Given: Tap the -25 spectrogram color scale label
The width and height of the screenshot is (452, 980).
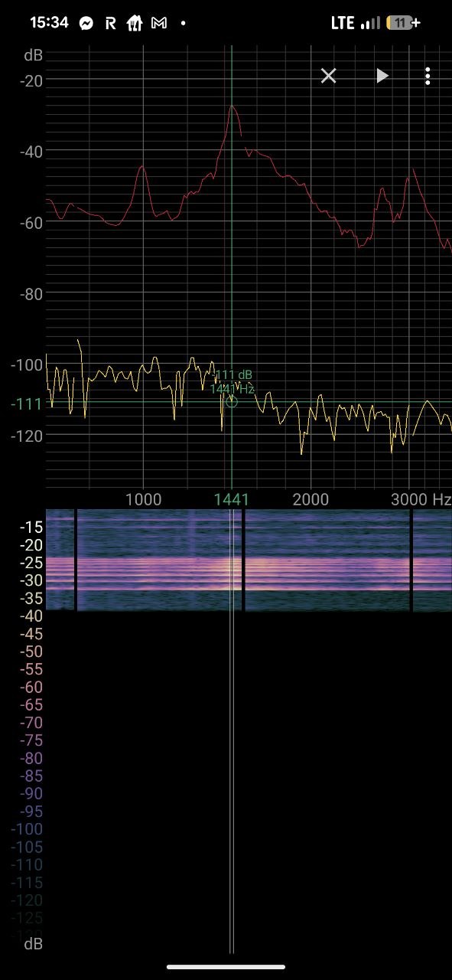Looking at the screenshot, I should (31, 563).
